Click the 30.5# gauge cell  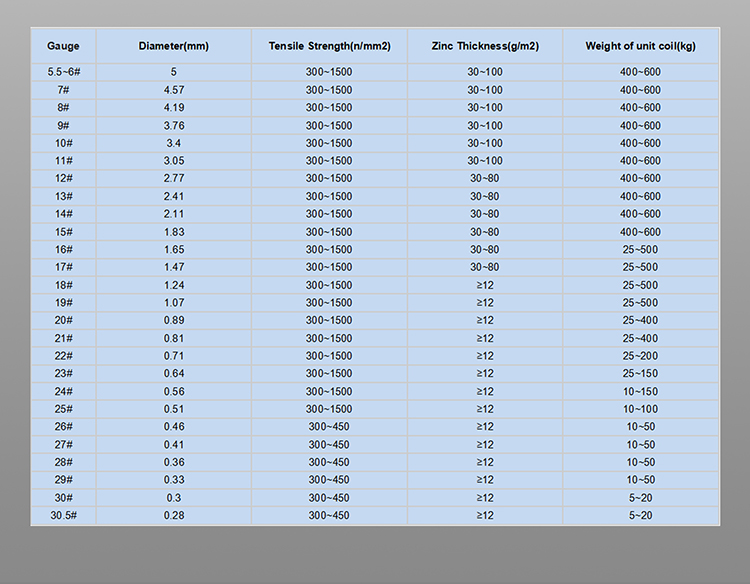click(x=63, y=515)
